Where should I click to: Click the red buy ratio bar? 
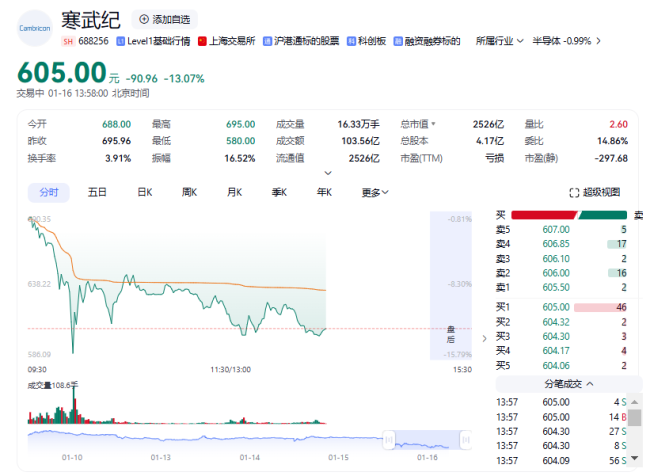coord(544,215)
